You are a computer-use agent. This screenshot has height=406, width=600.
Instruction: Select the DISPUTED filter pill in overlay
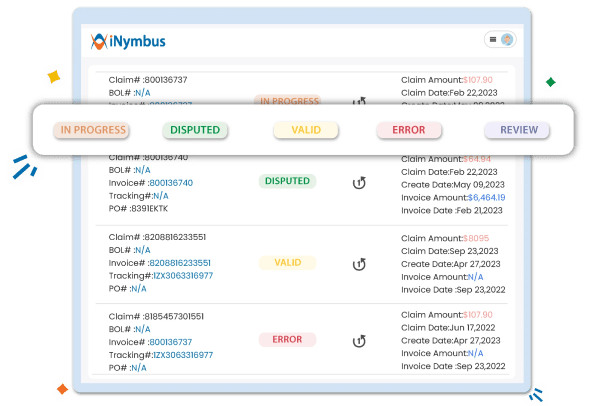pos(195,130)
